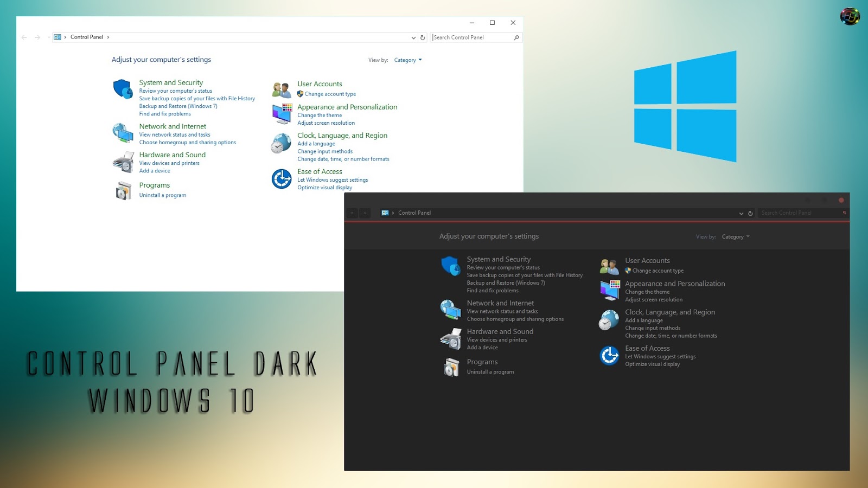This screenshot has height=488, width=868.
Task: Open System and Security icon in light window
Action: pos(123,89)
